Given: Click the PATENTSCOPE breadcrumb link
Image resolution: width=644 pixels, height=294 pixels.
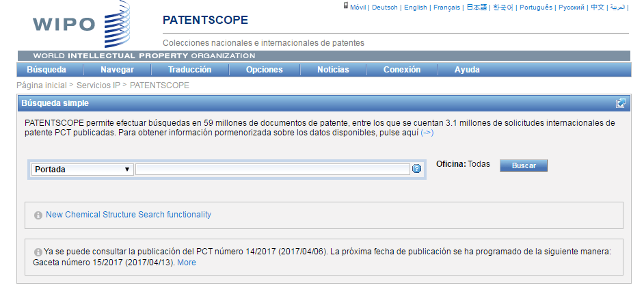Looking at the screenshot, I should pos(159,85).
